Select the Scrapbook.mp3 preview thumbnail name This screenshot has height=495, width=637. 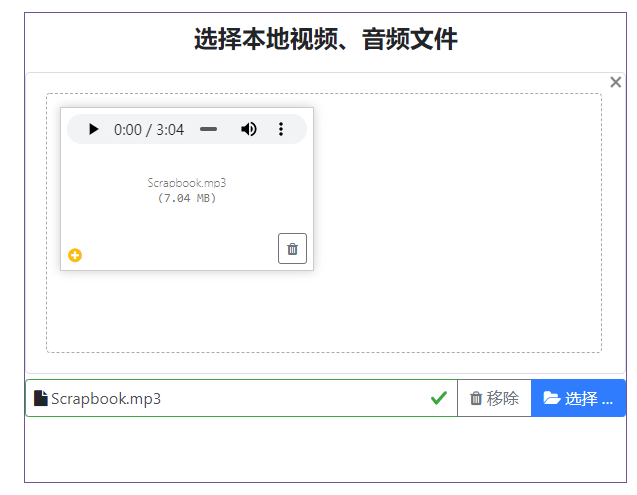187,183
